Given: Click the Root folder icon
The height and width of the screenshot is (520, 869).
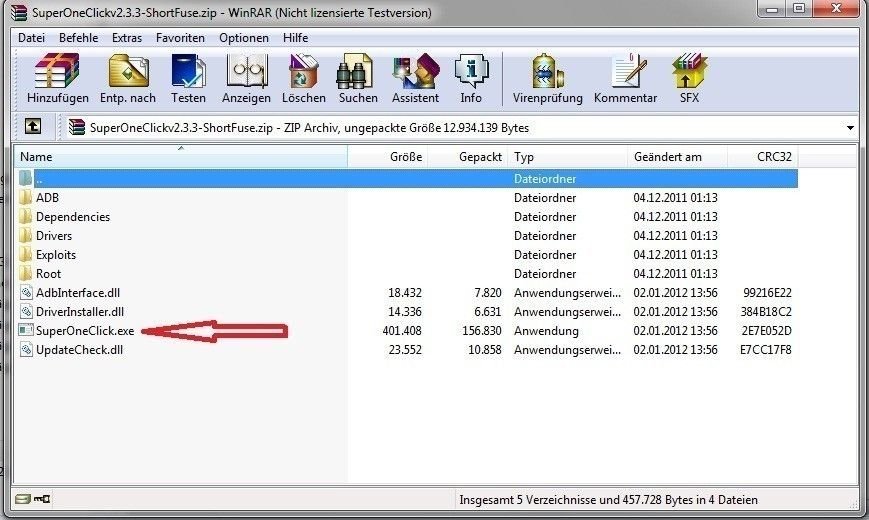Looking at the screenshot, I should pos(25,273).
